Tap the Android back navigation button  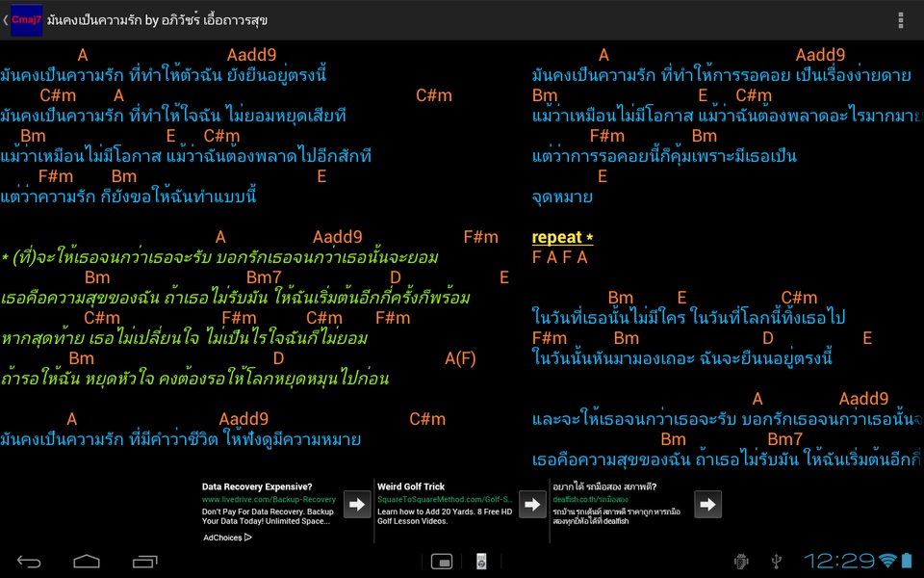pyautogui.click(x=28, y=562)
